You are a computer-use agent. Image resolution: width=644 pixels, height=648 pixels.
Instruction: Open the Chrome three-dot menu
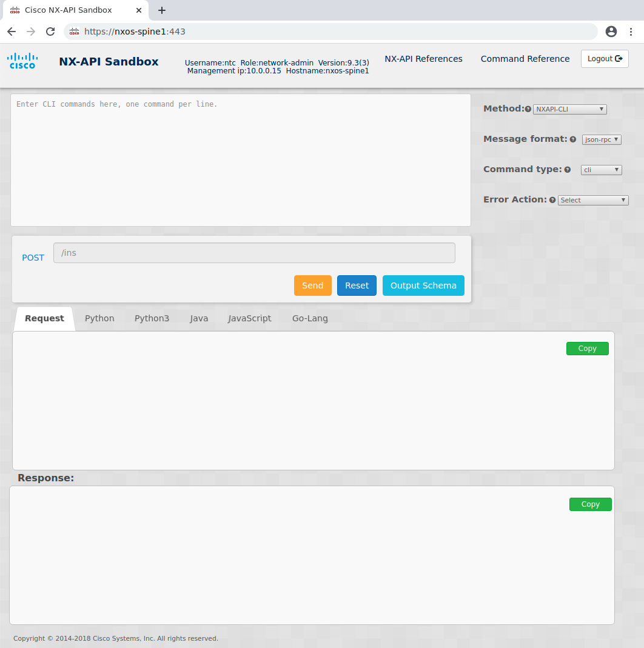[x=632, y=31]
